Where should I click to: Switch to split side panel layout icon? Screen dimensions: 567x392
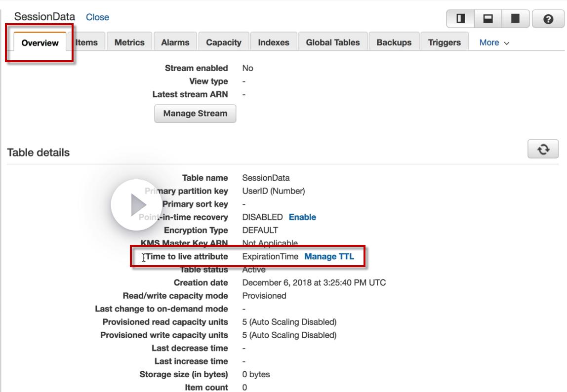(x=460, y=19)
